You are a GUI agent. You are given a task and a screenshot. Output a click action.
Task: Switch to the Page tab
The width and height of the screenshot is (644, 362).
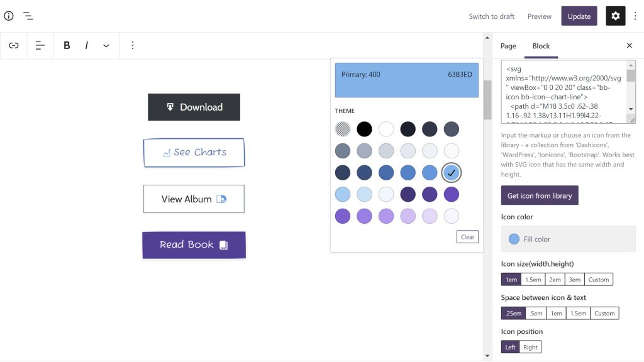point(508,46)
